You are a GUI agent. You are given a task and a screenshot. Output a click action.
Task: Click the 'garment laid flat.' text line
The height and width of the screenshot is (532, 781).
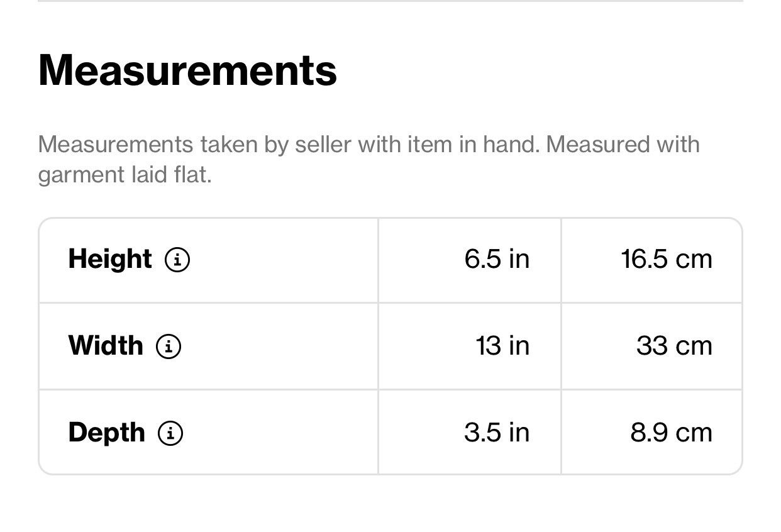click(x=125, y=175)
